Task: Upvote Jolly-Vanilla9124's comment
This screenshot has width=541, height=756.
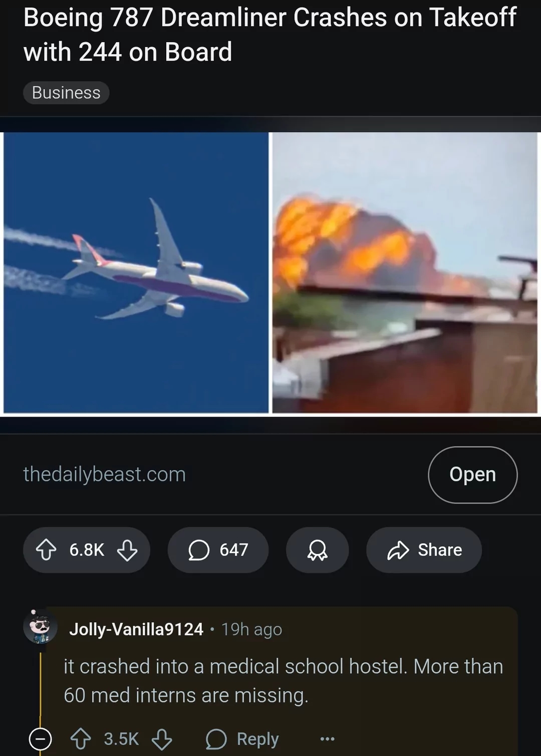Action: [x=81, y=739]
